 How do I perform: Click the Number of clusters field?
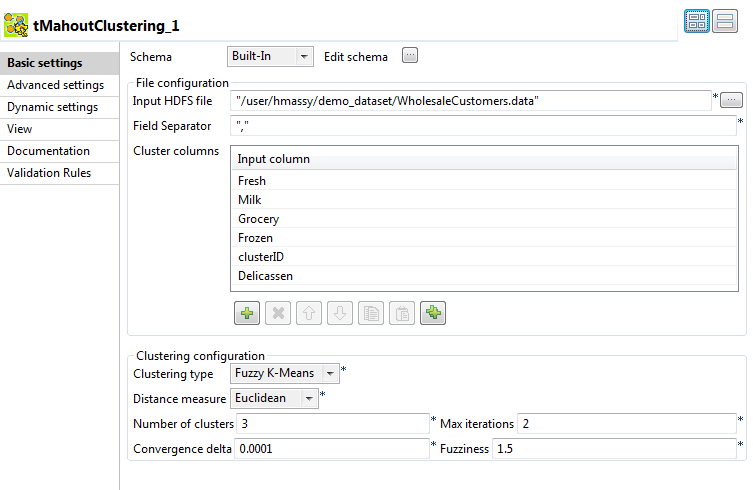332,424
